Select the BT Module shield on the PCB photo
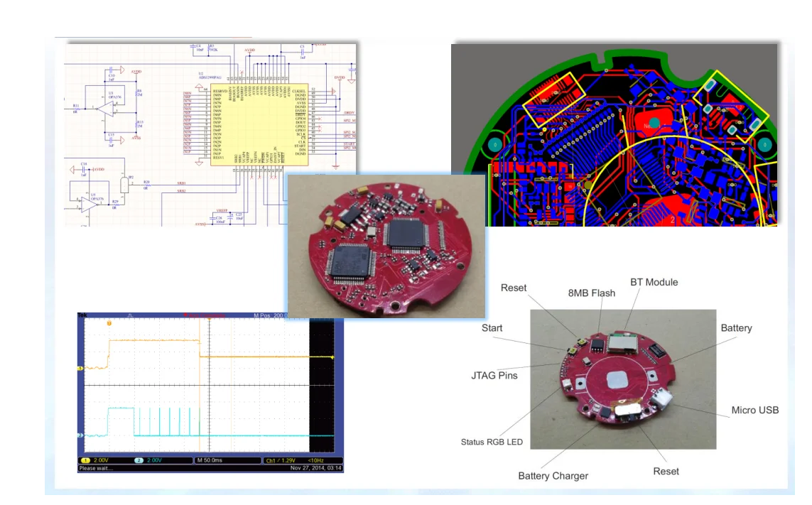Viewport: 812px width, 505px height. (x=623, y=343)
